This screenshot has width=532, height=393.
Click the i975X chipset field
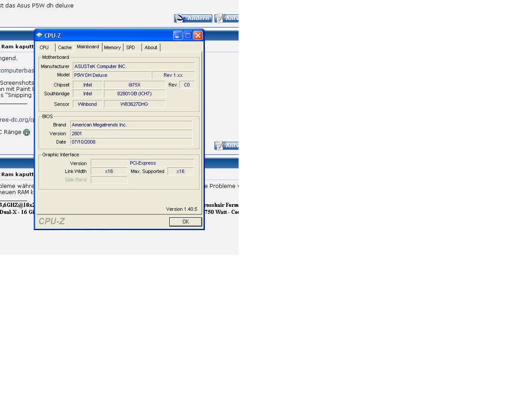point(135,85)
